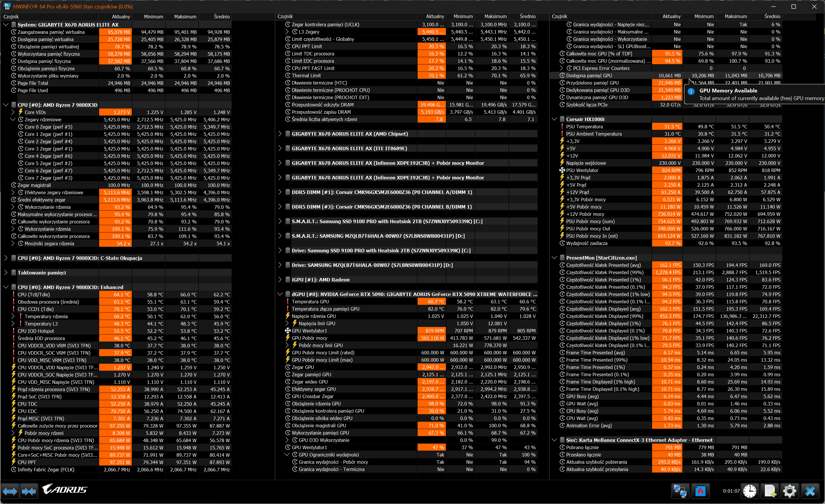Expand the iGPU AMD Radeon group

(280, 280)
